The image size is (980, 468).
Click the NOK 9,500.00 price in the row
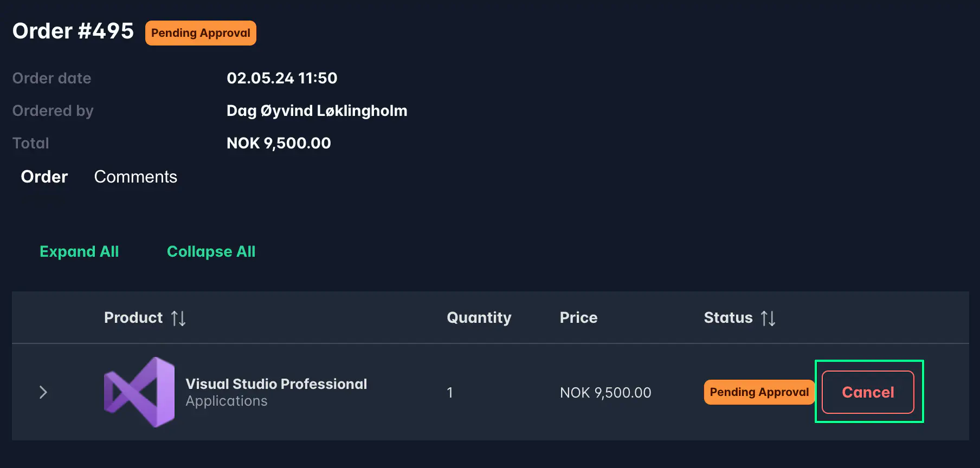click(x=605, y=392)
